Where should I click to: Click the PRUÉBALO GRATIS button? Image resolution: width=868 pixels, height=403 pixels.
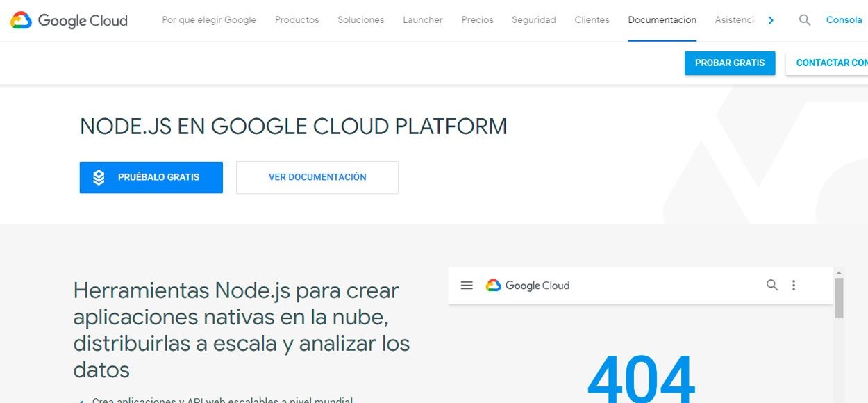[x=151, y=177]
